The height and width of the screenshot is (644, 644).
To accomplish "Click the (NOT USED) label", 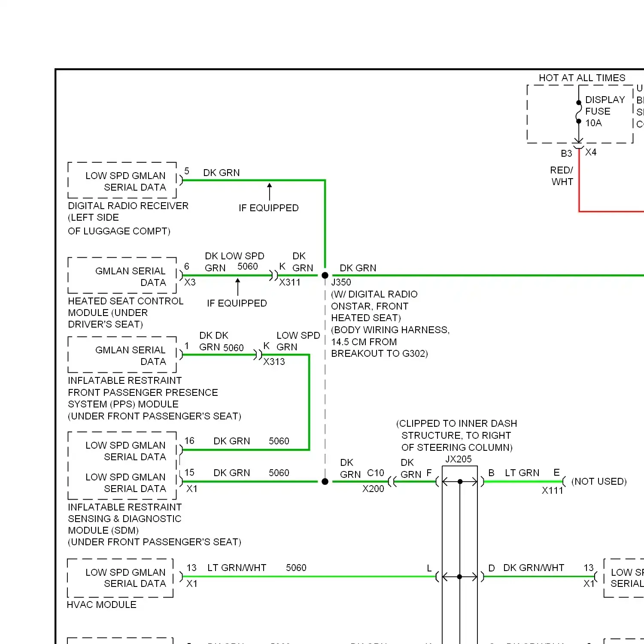I will (x=599, y=481).
